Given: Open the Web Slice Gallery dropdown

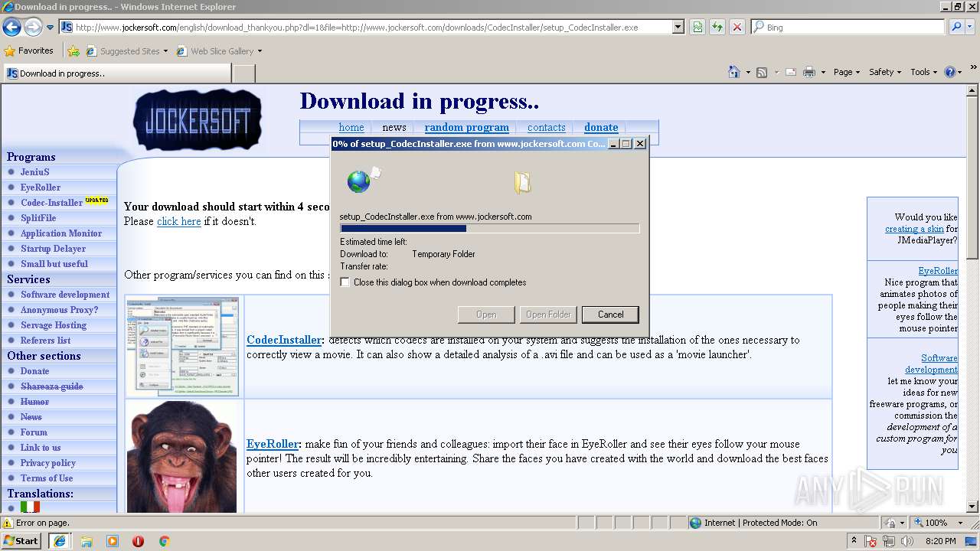Looking at the screenshot, I should coord(260,51).
